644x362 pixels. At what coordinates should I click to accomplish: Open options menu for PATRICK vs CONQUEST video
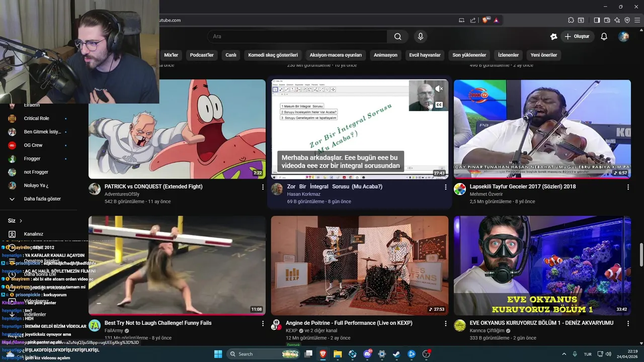click(263, 187)
